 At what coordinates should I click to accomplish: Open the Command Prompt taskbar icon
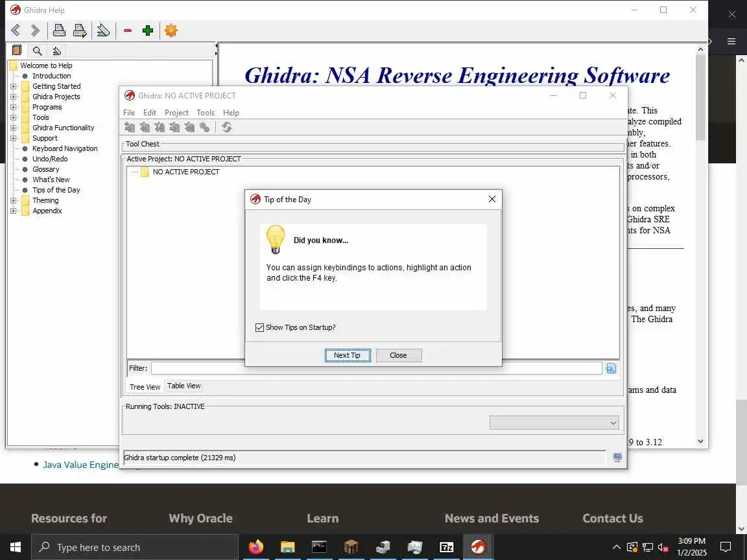(x=319, y=547)
